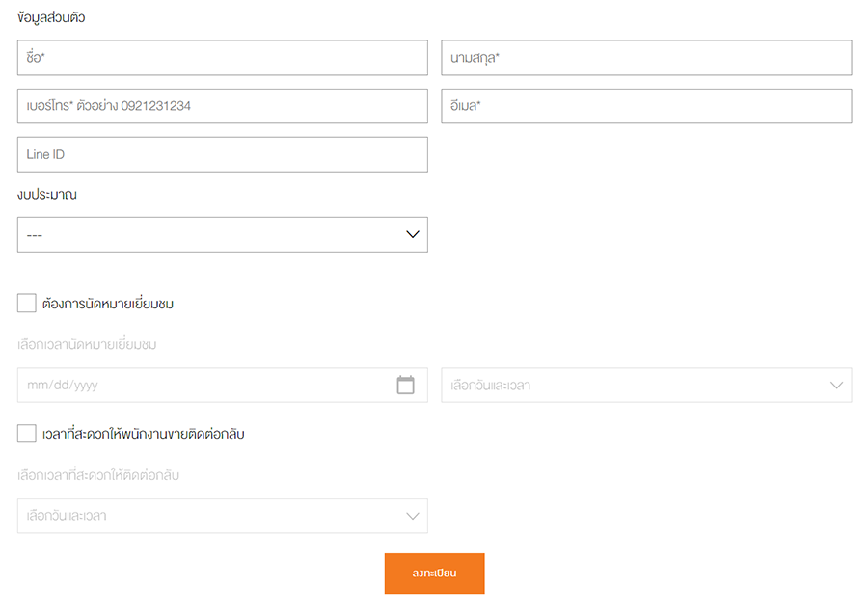Screen dimensions: 868x614
Task: Click chevron of the callback time selector
Action: pyautogui.click(x=413, y=516)
